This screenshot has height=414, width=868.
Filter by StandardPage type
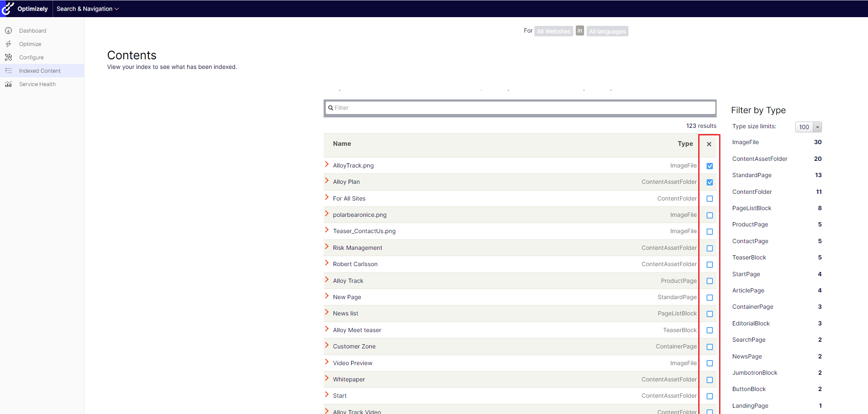(x=752, y=175)
